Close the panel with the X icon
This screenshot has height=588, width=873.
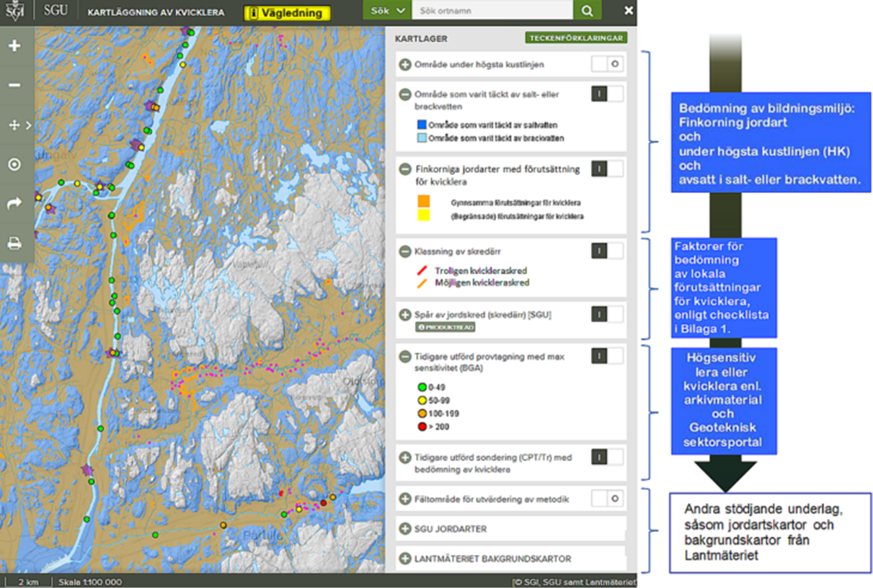pyautogui.click(x=629, y=11)
